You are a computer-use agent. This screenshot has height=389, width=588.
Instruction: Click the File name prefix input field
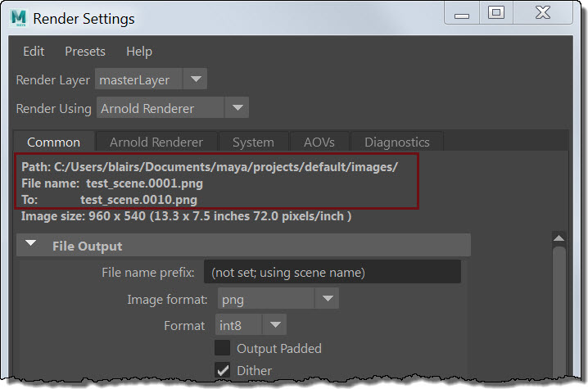(332, 272)
